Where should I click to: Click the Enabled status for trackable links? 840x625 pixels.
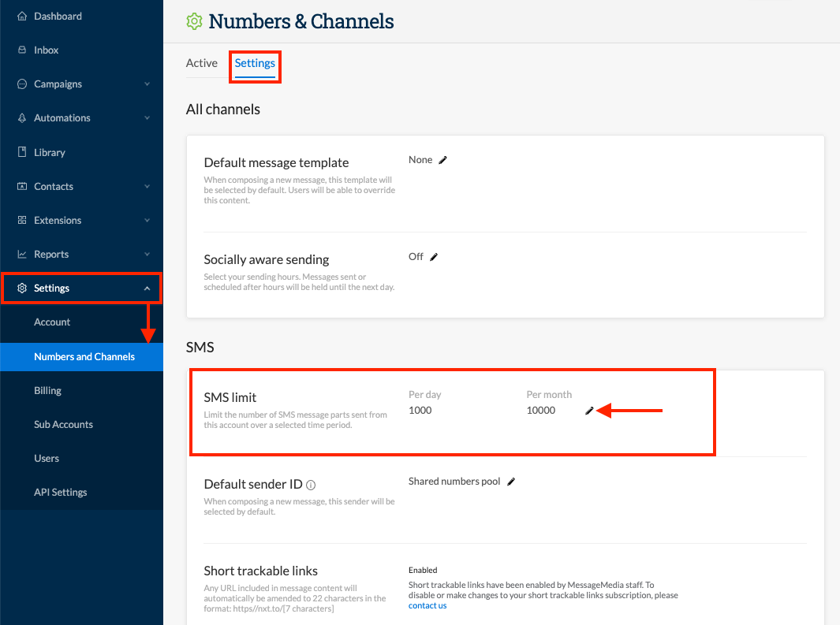point(423,571)
